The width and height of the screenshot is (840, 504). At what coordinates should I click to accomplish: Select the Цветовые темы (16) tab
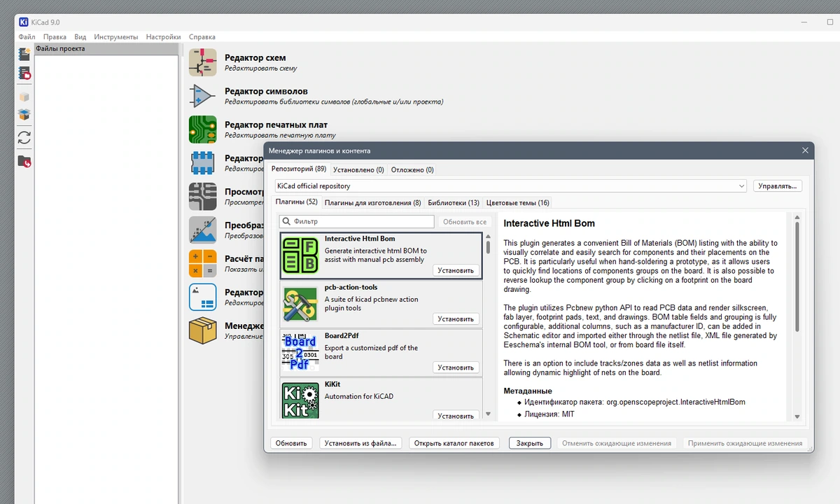[518, 203]
